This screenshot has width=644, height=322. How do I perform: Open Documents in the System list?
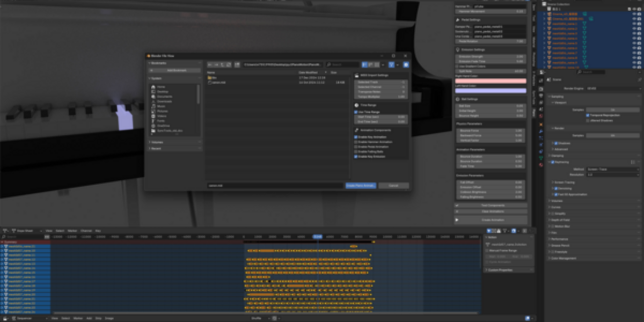164,97
